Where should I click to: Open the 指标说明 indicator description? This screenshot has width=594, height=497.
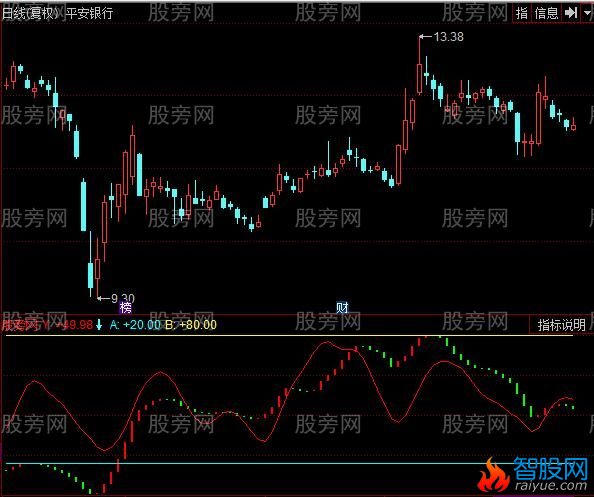click(561, 325)
